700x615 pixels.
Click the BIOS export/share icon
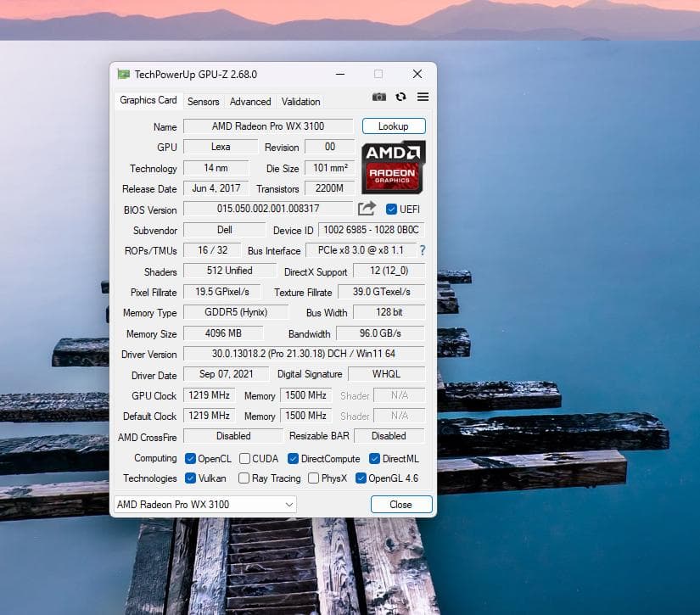pyautogui.click(x=366, y=209)
